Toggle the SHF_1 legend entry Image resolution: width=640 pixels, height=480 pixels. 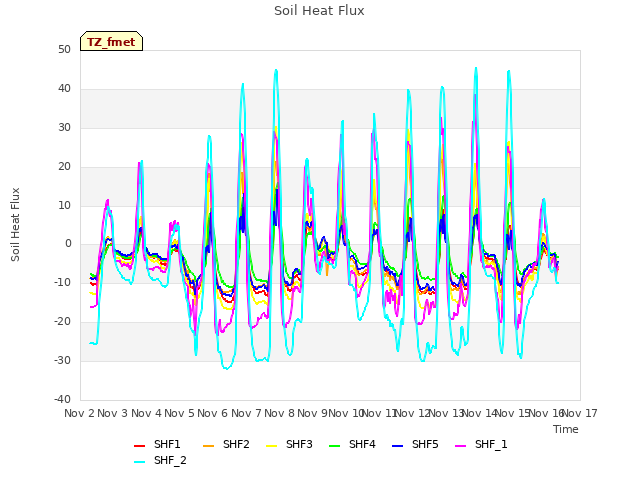(x=481, y=444)
